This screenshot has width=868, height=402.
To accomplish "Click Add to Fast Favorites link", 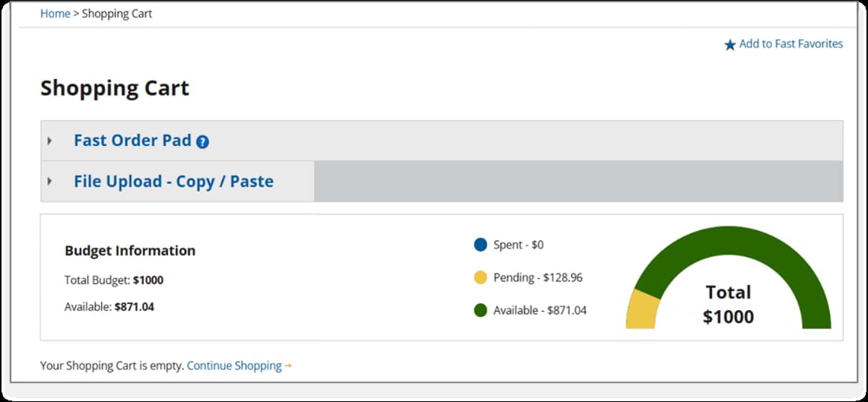I will click(790, 44).
